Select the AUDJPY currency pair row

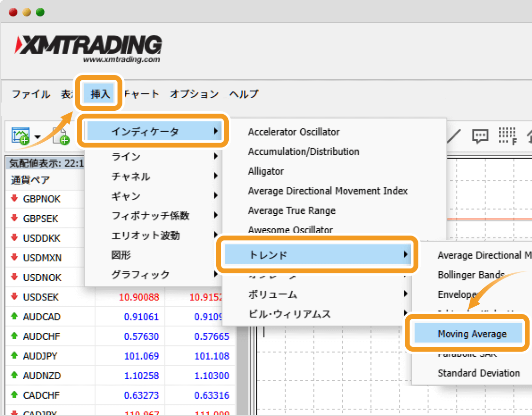120,357
